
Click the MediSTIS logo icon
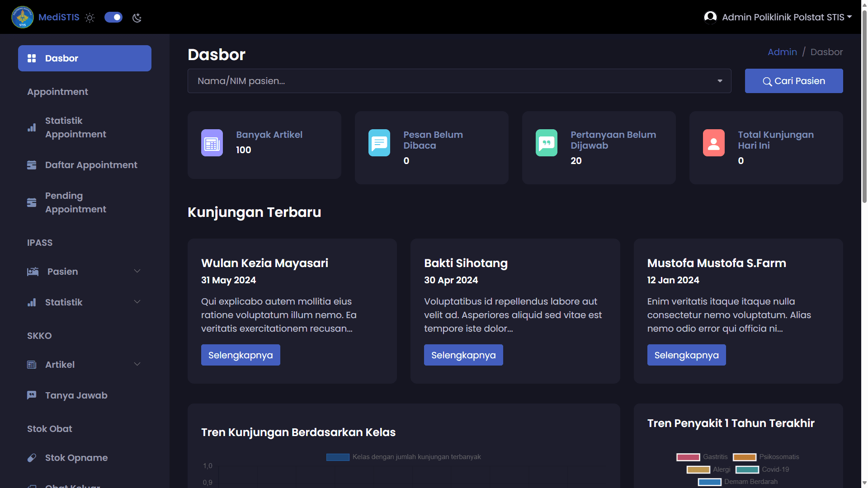coord(22,17)
